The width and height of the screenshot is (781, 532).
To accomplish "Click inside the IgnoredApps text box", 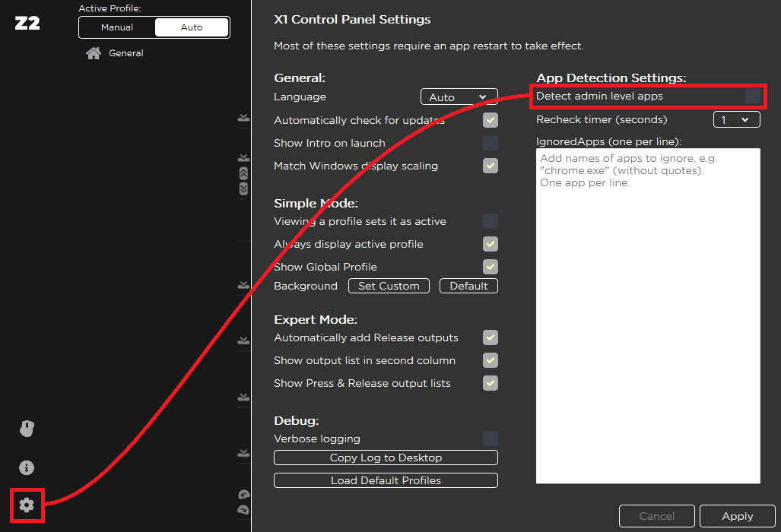I will click(648, 316).
